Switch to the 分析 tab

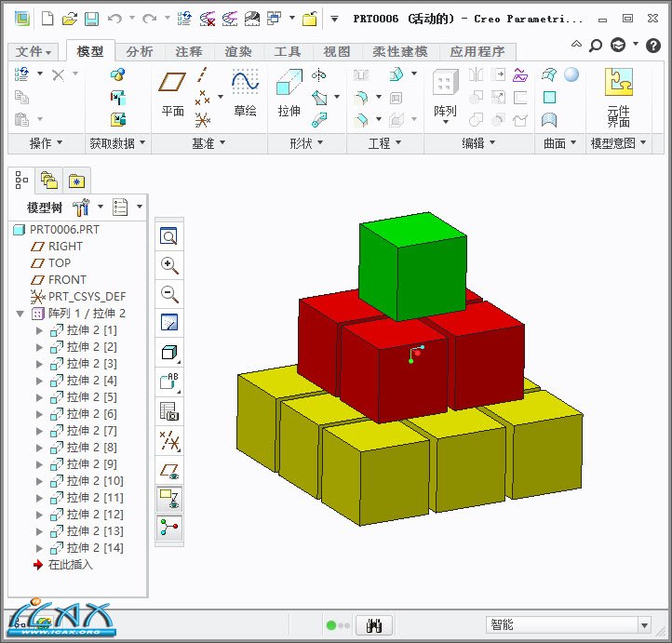pos(140,52)
